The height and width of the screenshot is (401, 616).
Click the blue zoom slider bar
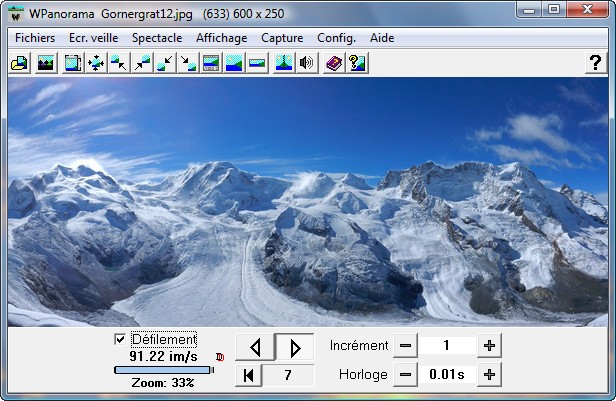pyautogui.click(x=163, y=370)
